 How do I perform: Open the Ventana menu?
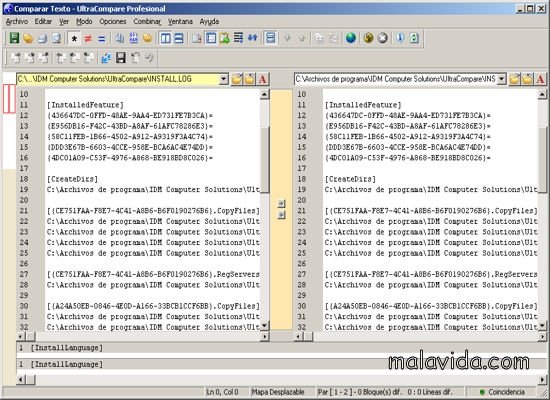click(x=180, y=21)
